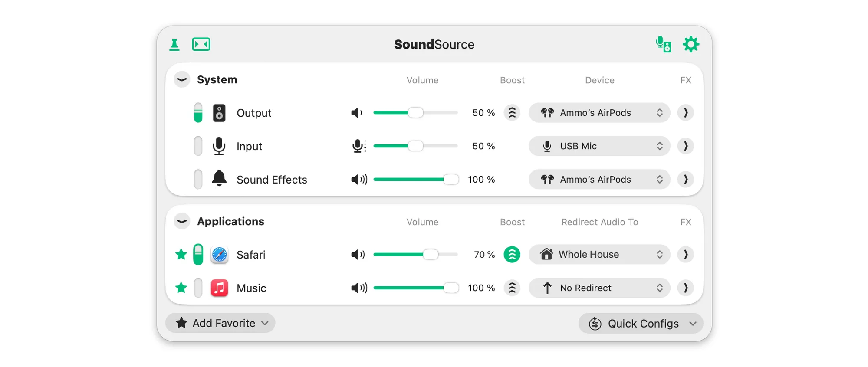The image size is (868, 367).
Task: Expand FX panel for Music
Action: click(x=686, y=288)
